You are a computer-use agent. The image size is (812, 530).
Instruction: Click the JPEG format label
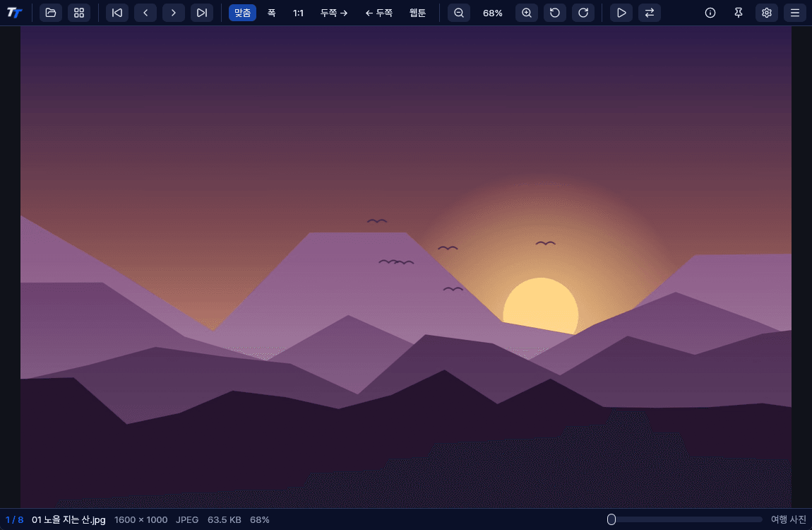click(187, 519)
